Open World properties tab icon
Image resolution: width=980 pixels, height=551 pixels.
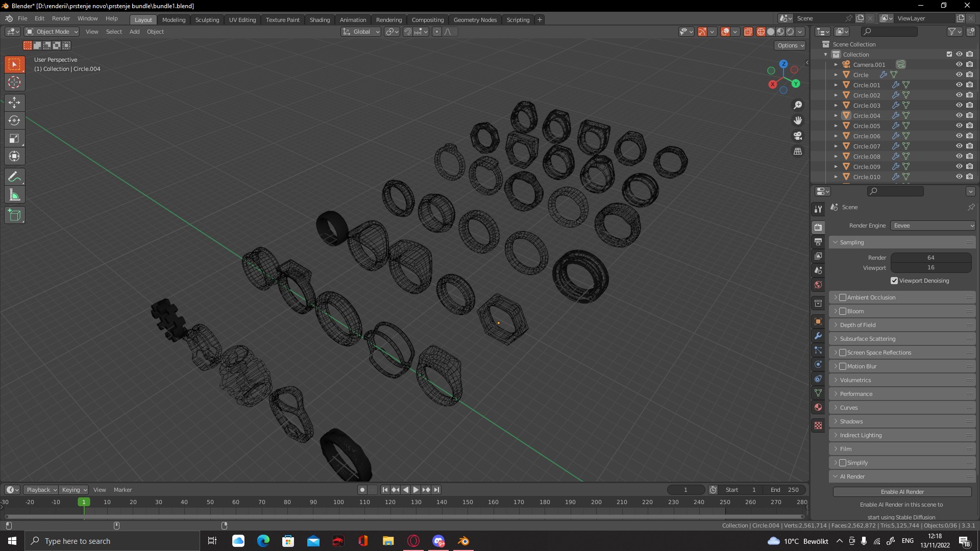tap(818, 285)
